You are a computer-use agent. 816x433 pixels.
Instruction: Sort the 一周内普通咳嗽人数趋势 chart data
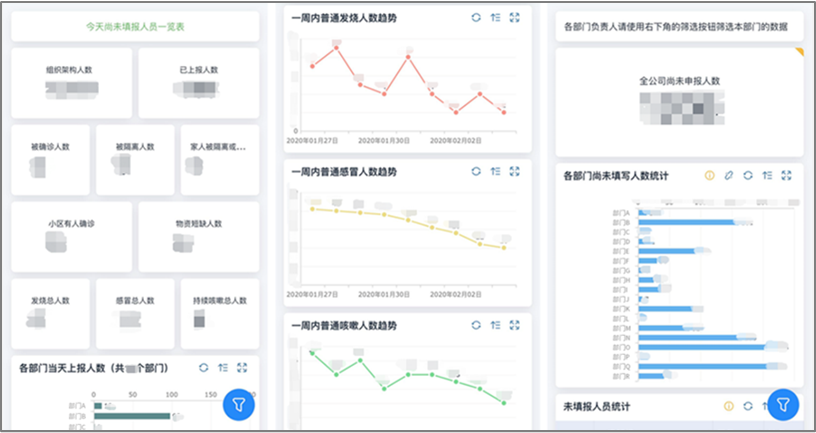click(495, 326)
